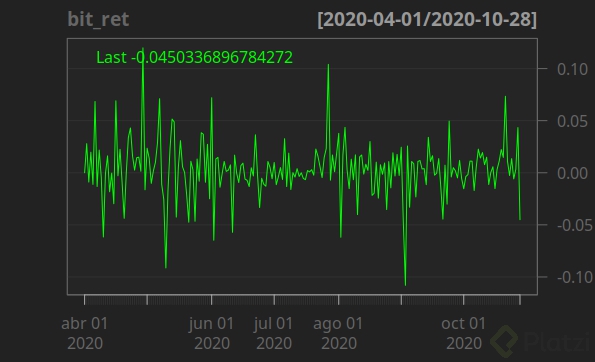Click the oct 01 2020 x-axis label
This screenshot has height=362, width=595.
463,334
